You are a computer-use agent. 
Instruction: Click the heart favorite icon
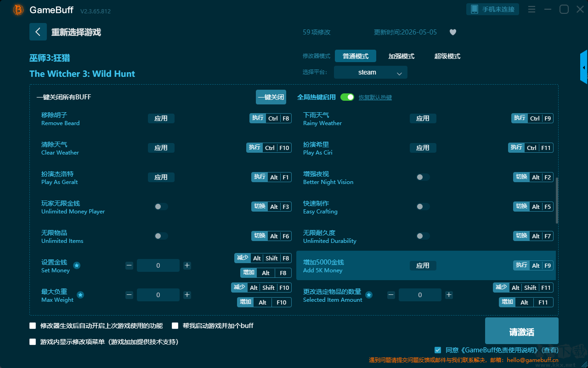453,32
